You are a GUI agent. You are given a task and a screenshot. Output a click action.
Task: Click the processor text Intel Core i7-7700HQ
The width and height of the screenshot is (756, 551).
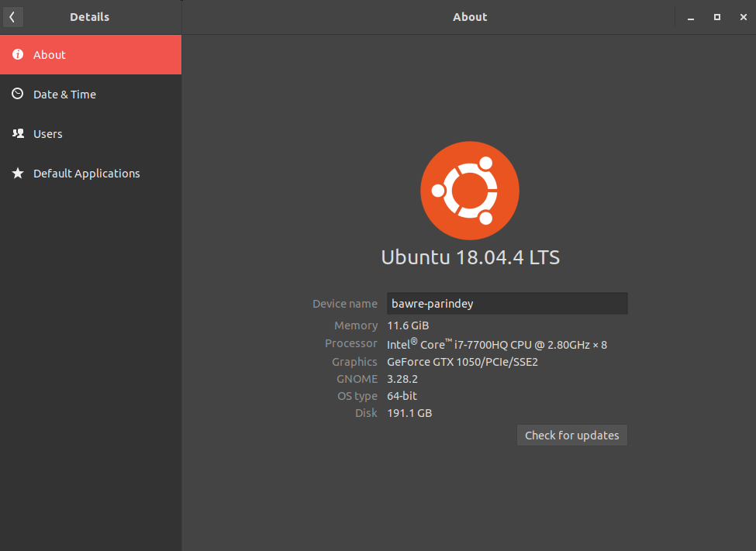click(x=497, y=344)
